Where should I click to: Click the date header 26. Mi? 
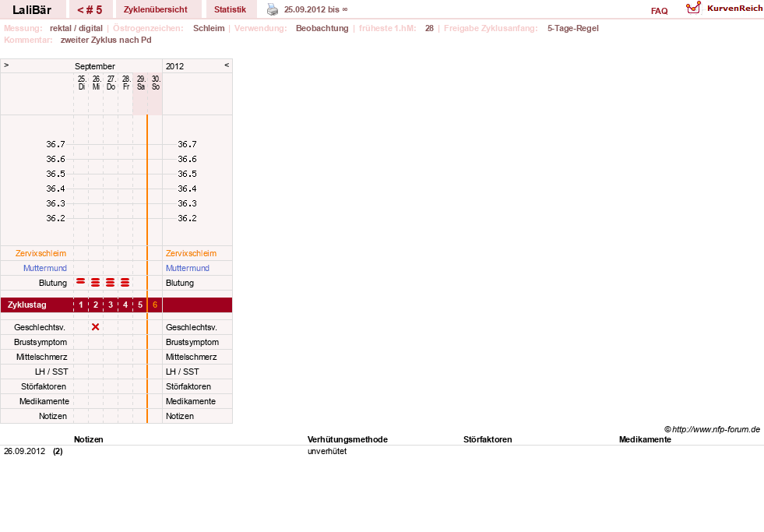pyautogui.click(x=96, y=83)
